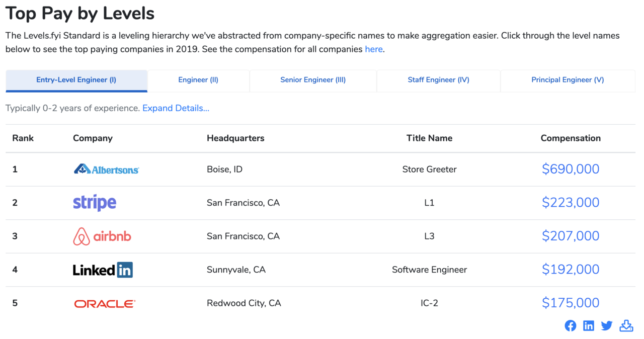Select the 'Boise, ID' headquarters cell
Viewport: 644px width, 339px height.
tap(224, 169)
